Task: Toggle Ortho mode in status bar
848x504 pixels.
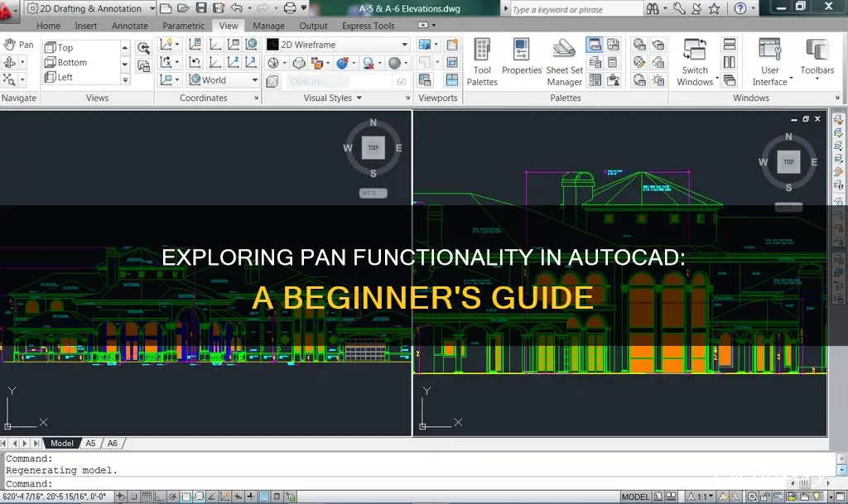Action: click(x=159, y=497)
